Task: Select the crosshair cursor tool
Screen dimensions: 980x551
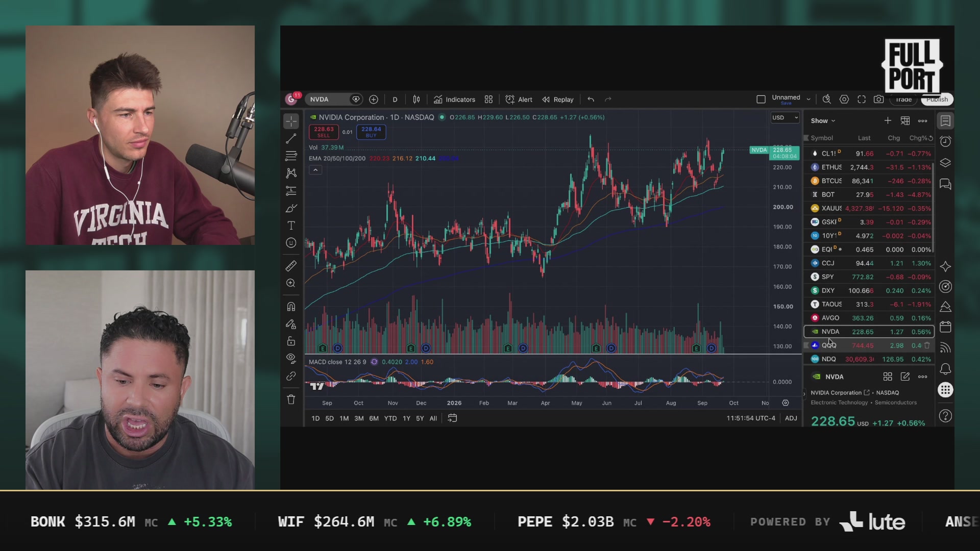Action: tap(291, 121)
